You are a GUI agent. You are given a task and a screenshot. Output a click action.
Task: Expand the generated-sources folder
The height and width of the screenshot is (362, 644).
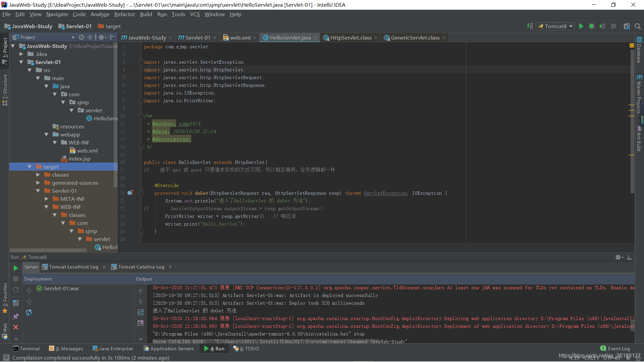point(38,183)
